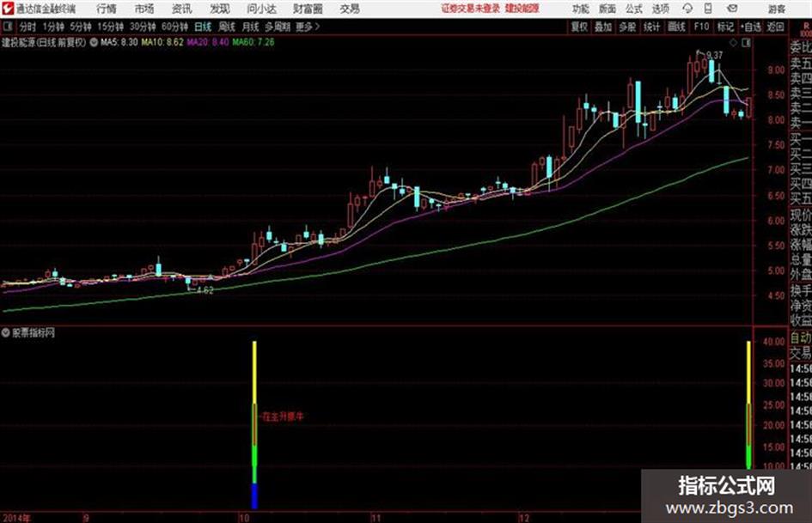Screen dimensions: 812x523
Task: Open the 公式 menu
Action: 634,9
